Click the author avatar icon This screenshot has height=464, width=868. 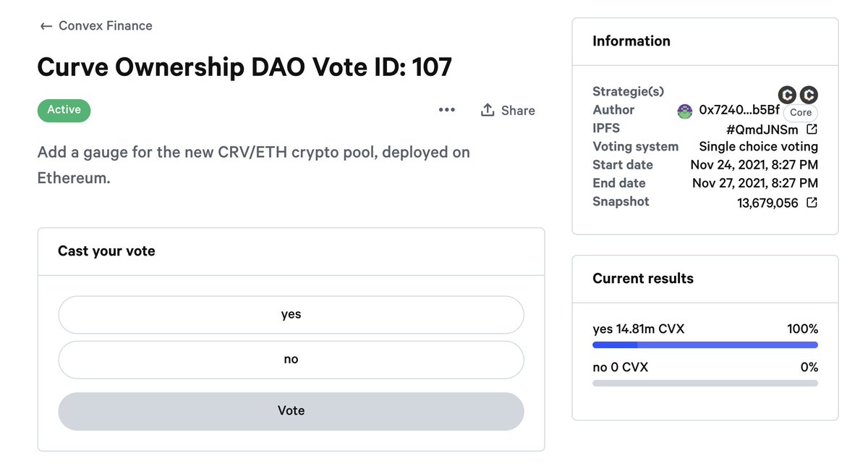pyautogui.click(x=684, y=111)
